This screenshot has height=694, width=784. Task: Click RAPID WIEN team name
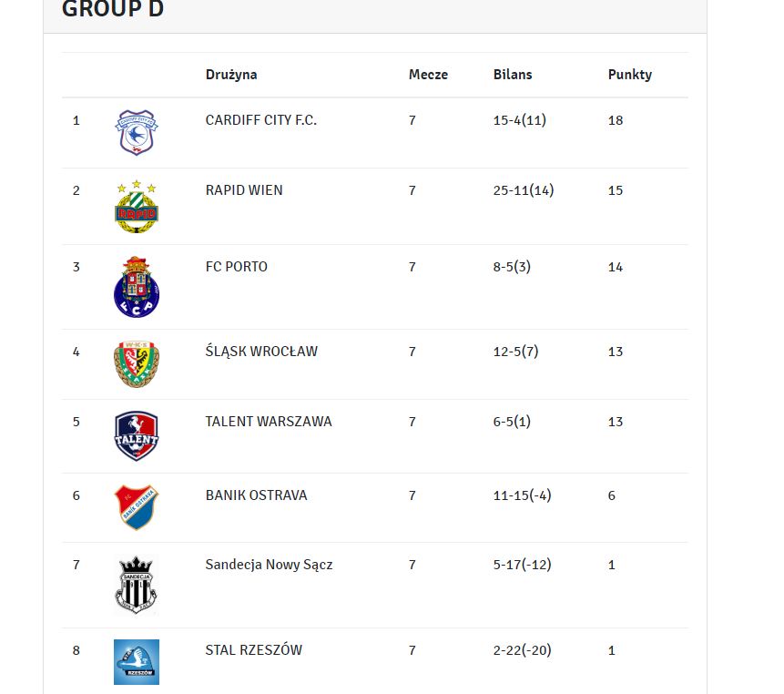244,190
